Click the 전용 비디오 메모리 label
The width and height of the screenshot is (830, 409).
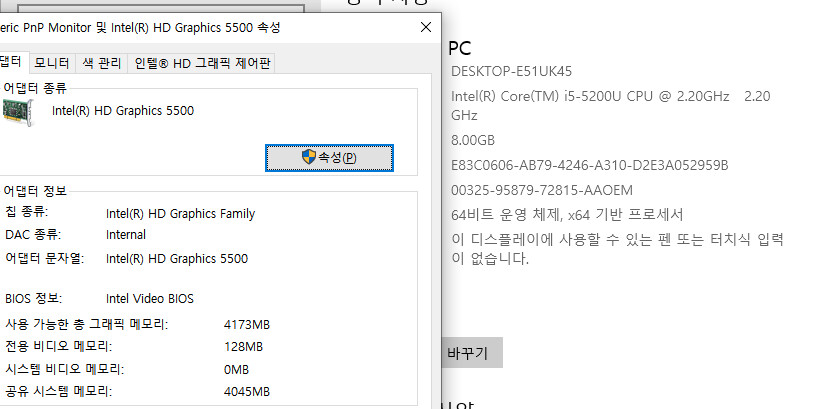[x=58, y=347]
